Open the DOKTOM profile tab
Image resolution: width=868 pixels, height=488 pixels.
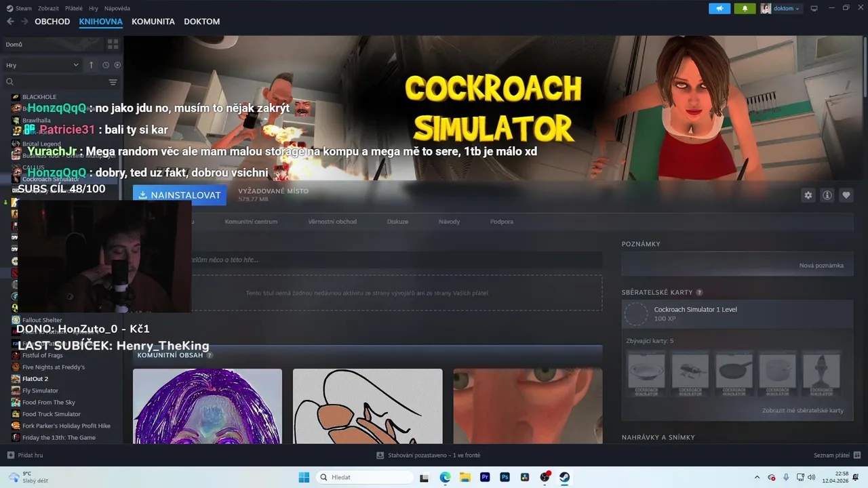201,22
